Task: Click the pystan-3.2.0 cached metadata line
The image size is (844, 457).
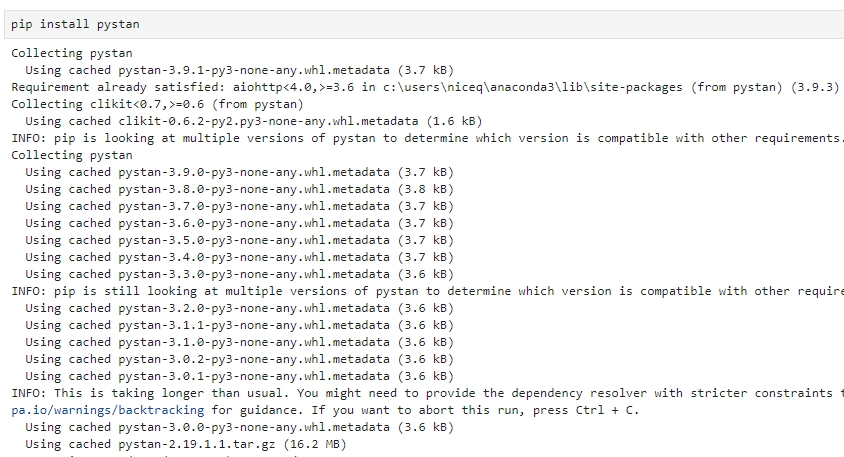Action: coord(240,308)
